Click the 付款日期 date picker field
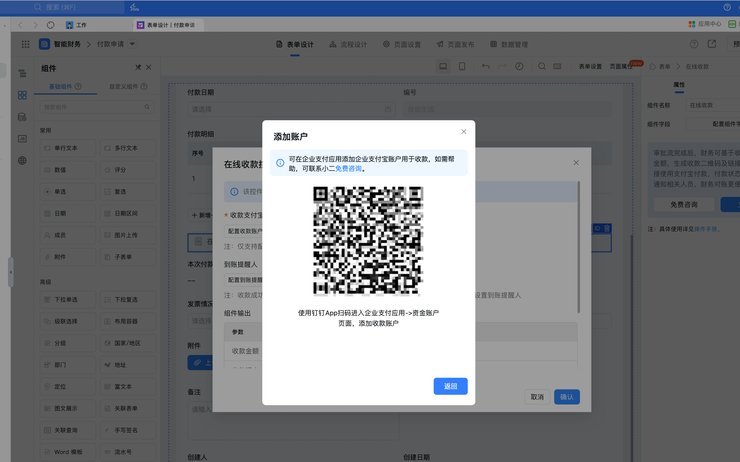The height and width of the screenshot is (462, 740). pyautogui.click(x=291, y=109)
